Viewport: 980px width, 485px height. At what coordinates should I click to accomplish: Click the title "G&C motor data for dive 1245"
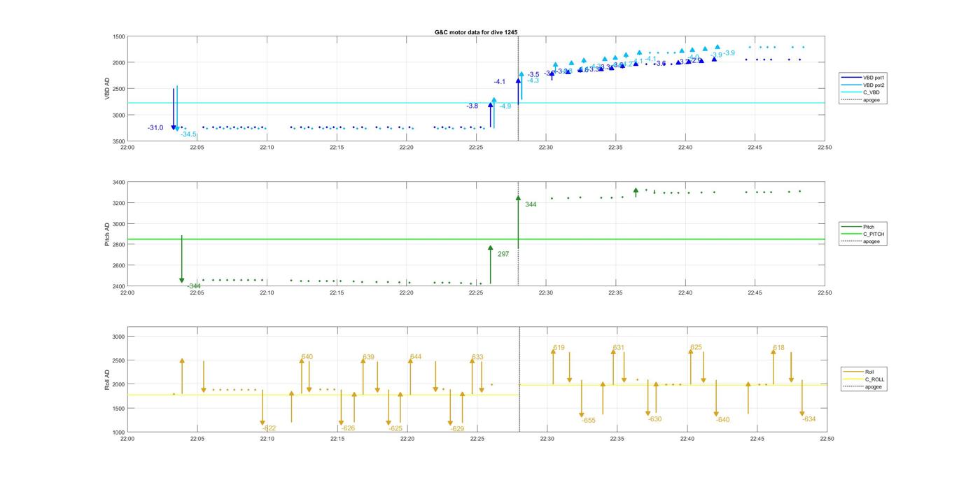(x=476, y=32)
